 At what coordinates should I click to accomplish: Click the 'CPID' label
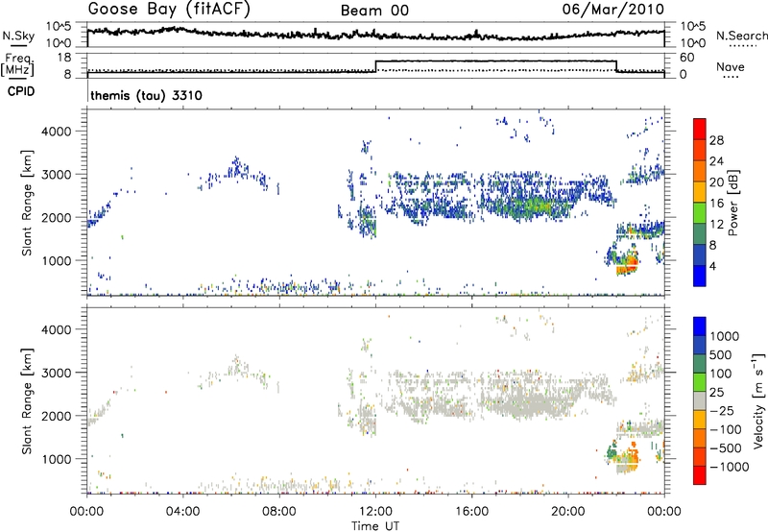coord(21,91)
